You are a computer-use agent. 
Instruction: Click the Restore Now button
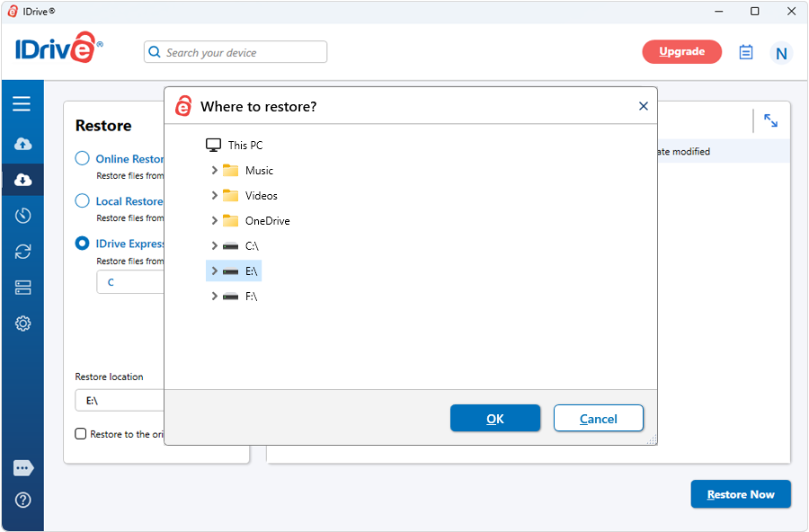pos(741,494)
